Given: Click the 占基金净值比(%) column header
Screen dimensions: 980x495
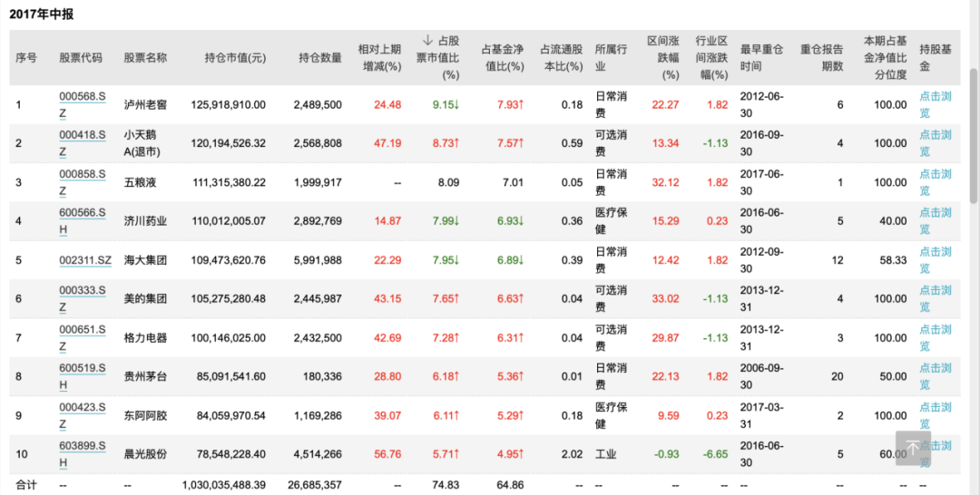Looking at the screenshot, I should [x=503, y=57].
